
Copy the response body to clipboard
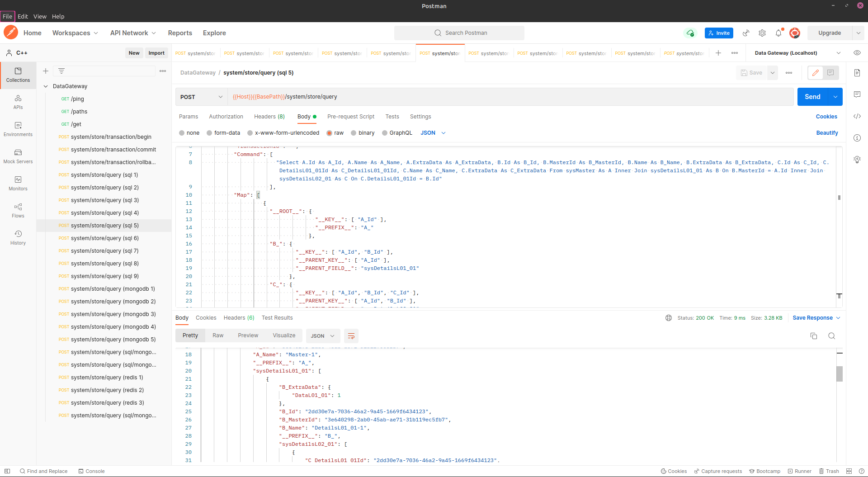point(814,336)
